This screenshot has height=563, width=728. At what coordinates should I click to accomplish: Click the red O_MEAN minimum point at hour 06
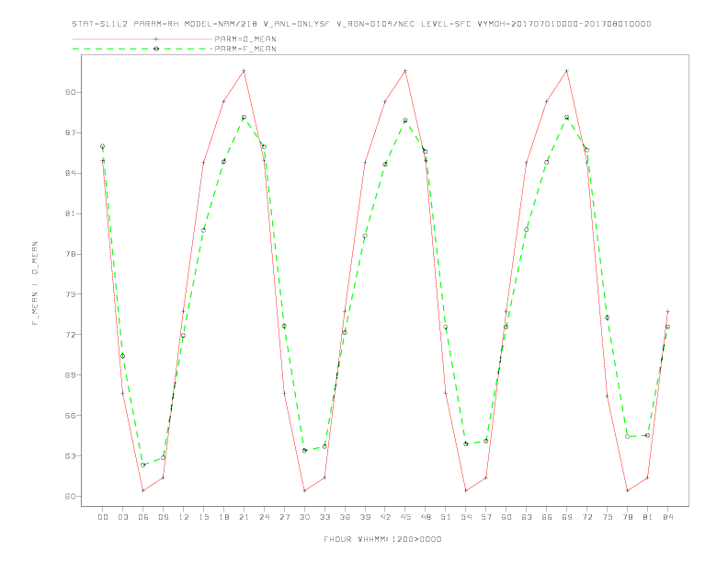point(143,490)
